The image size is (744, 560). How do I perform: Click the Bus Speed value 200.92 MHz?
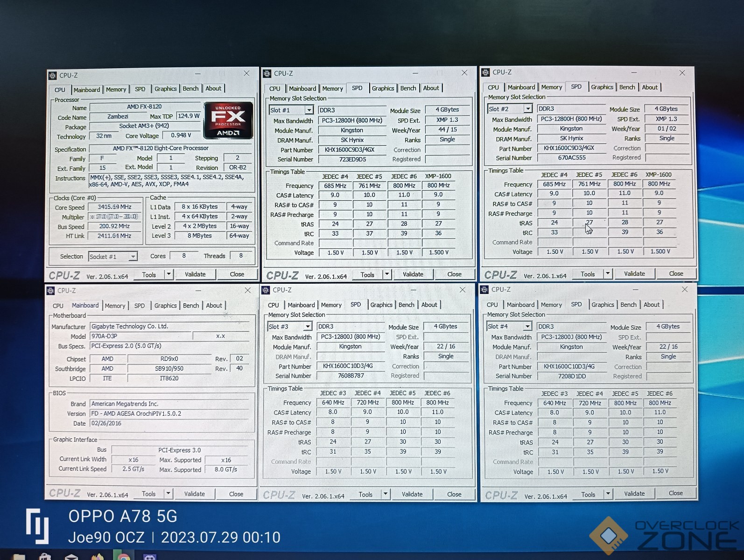tap(114, 226)
